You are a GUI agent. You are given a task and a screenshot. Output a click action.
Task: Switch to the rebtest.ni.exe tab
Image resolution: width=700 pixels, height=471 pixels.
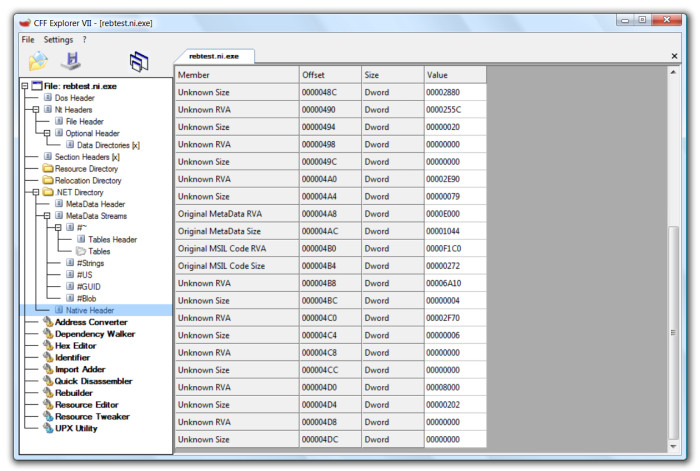[214, 57]
